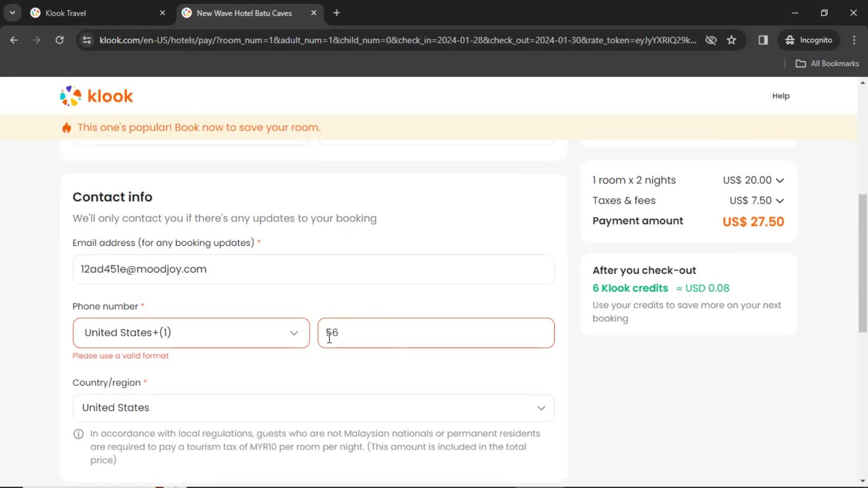Click the All Bookmarks button
This screenshot has width=868, height=488.
pos(829,63)
